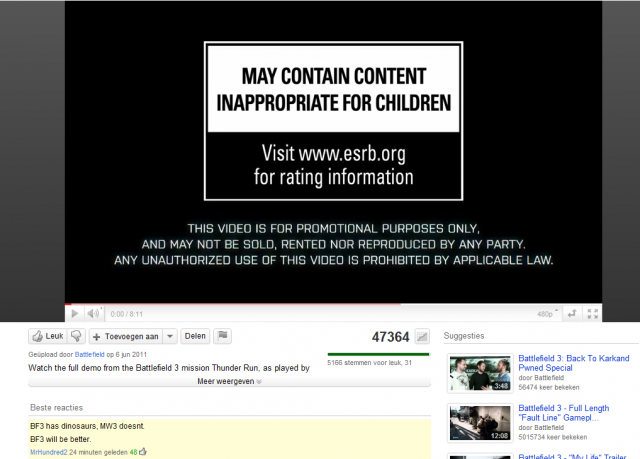Open Full Length Fault Line Gameplay link
The height and width of the screenshot is (459, 640).
point(564,413)
